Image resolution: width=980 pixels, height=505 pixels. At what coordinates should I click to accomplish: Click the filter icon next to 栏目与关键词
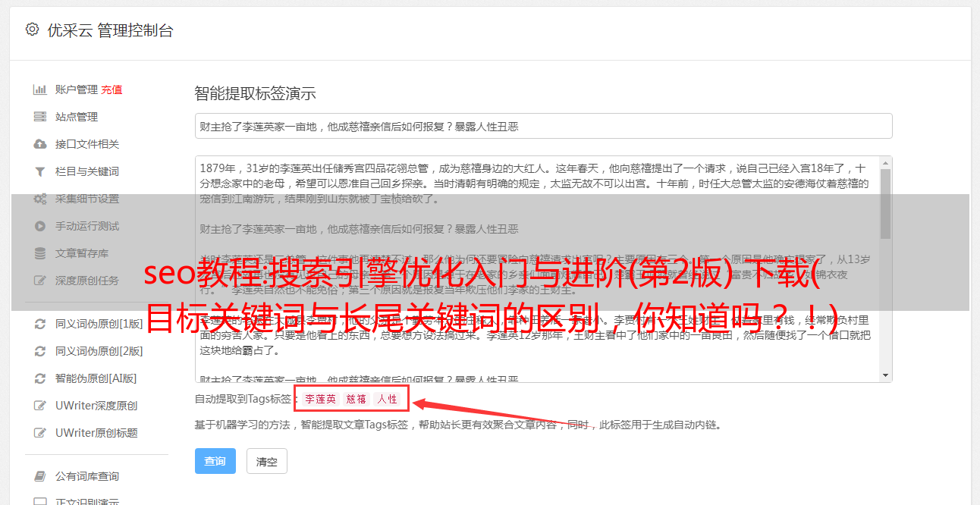pyautogui.click(x=40, y=171)
